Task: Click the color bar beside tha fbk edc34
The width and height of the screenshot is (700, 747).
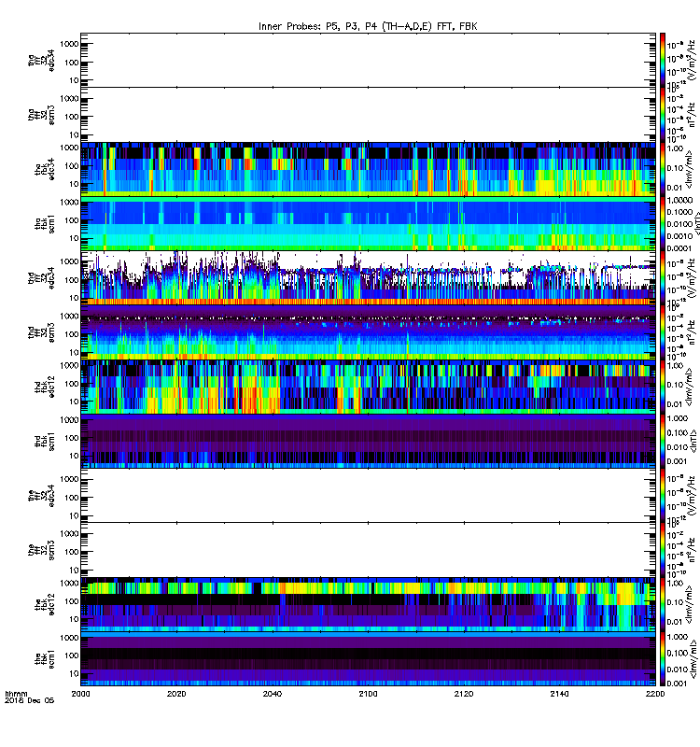Action: coord(663,169)
